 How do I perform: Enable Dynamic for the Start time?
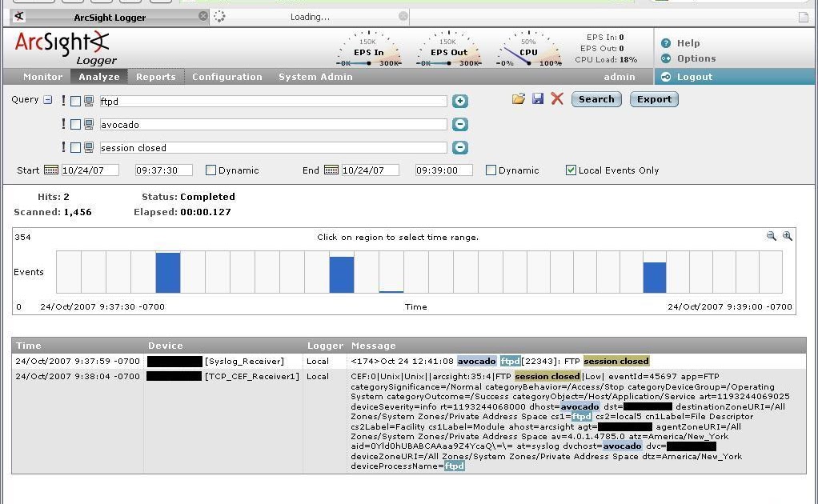click(x=211, y=170)
